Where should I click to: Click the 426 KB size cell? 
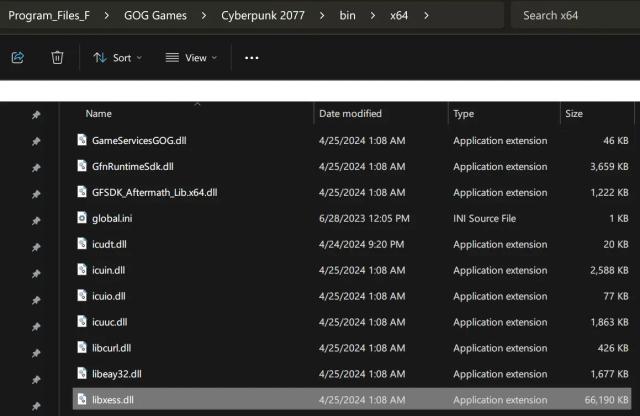coord(613,348)
